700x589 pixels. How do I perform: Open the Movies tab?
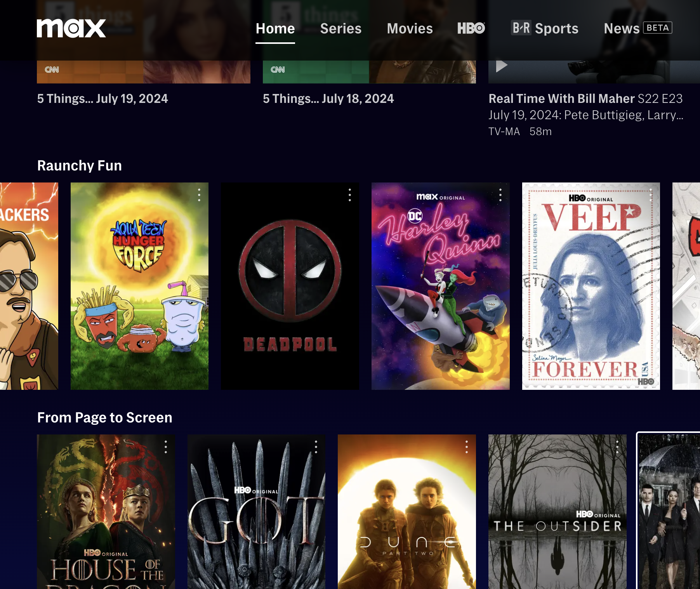410,29
